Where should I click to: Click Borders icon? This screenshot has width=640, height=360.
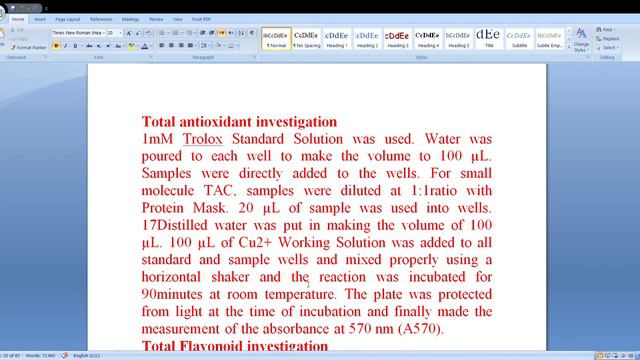[x=231, y=45]
